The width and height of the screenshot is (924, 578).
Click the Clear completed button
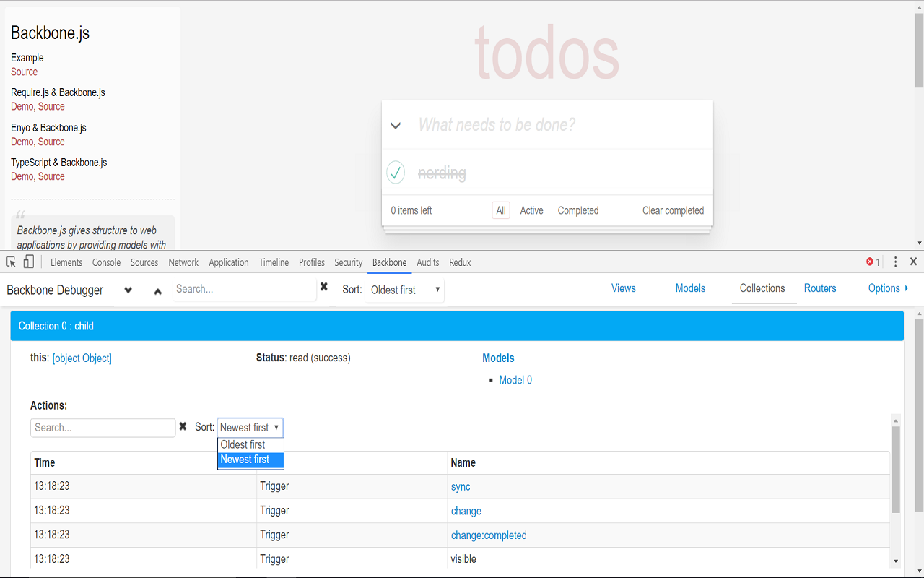(673, 210)
